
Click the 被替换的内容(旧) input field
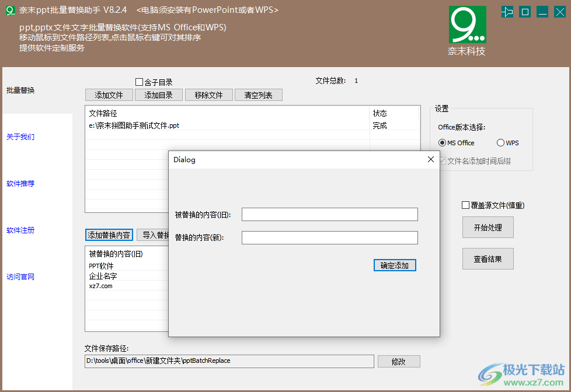point(329,214)
